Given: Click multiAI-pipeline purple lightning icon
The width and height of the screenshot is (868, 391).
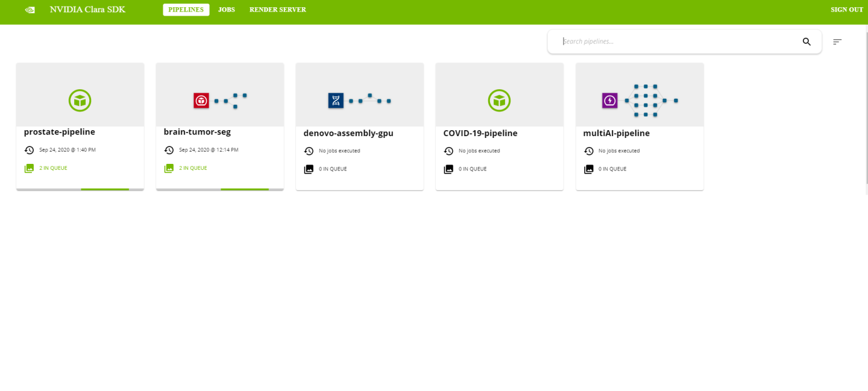Looking at the screenshot, I should tap(609, 101).
